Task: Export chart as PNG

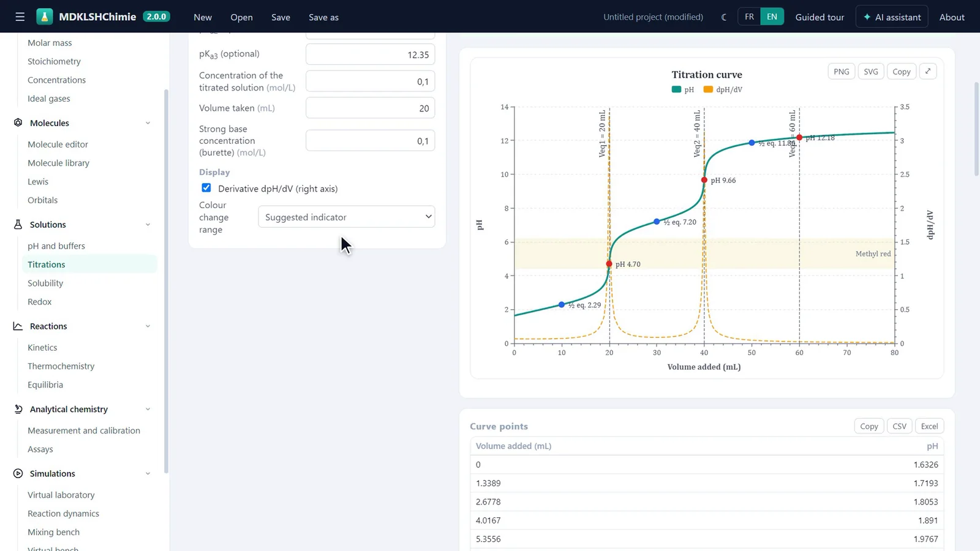Action: [x=842, y=72]
